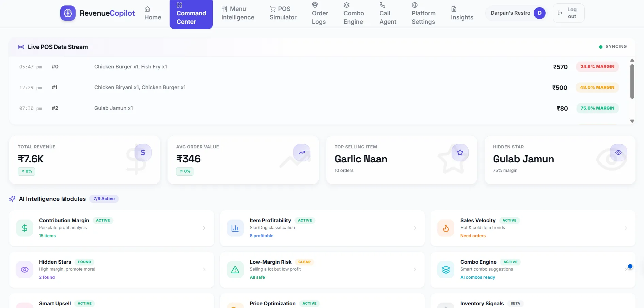
Task: Open the Price Optimization module card
Action: click(322, 301)
